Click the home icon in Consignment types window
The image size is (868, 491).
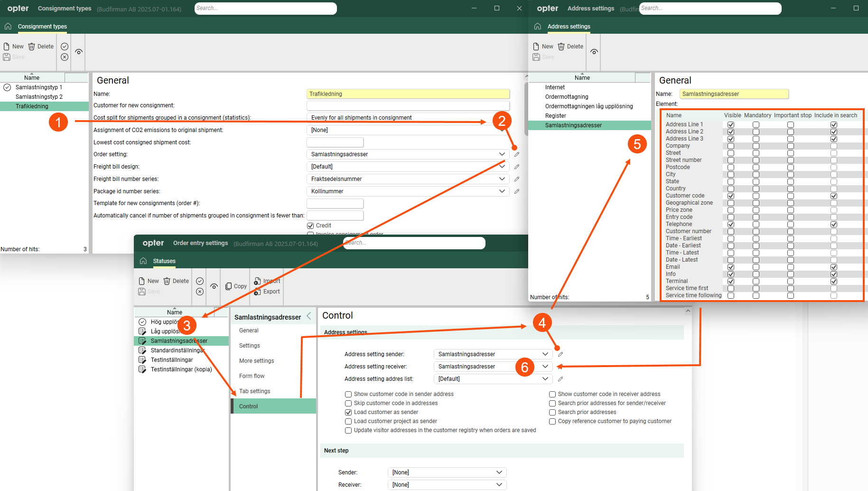tap(8, 27)
